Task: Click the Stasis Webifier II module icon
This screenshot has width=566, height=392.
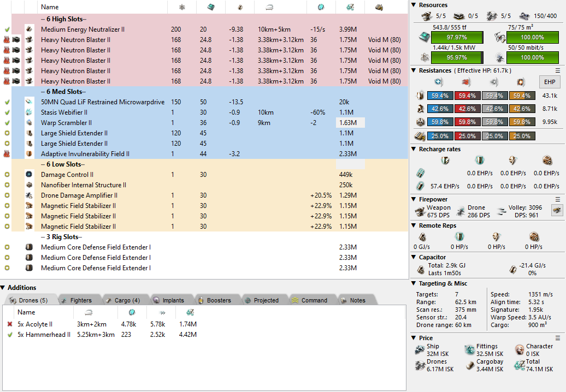Action: tap(29, 112)
